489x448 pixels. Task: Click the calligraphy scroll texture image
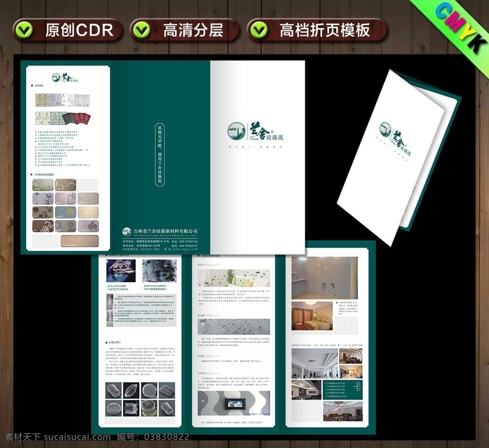point(79,241)
